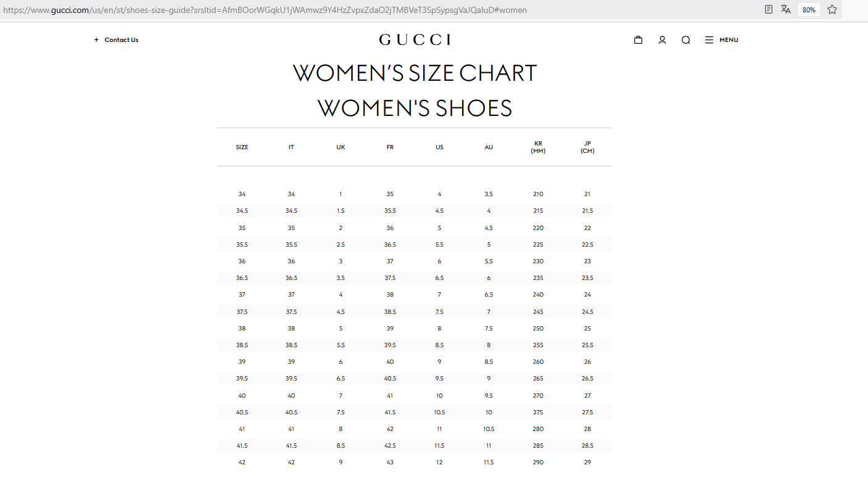Image resolution: width=868 pixels, height=489 pixels.
Task: Select the KR value 215
Action: (538, 211)
